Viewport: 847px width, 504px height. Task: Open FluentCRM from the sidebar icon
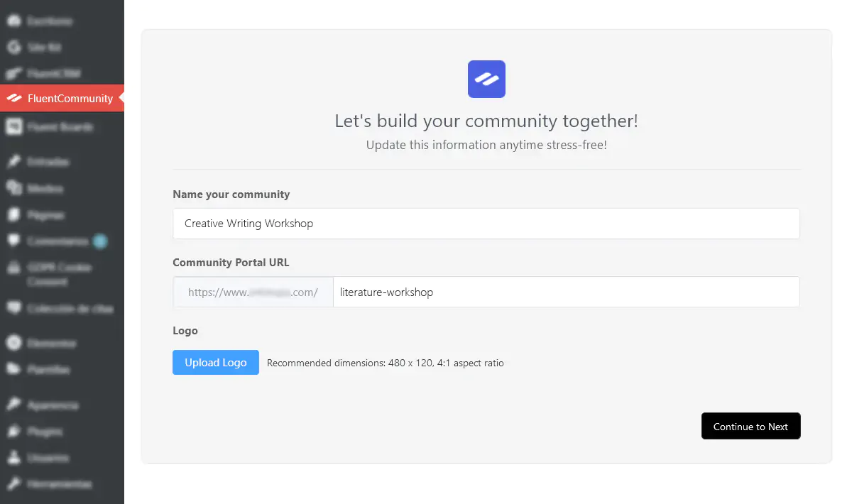click(x=14, y=73)
